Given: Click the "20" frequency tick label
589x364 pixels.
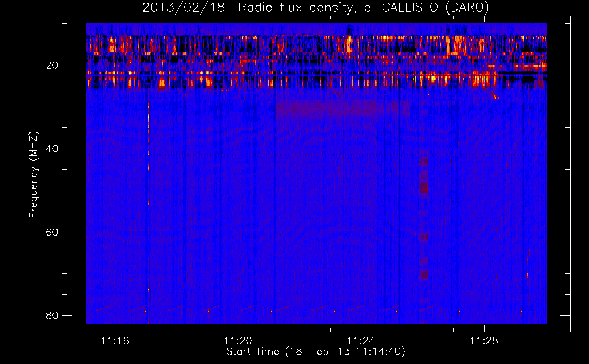Looking at the screenshot, I should pyautogui.click(x=52, y=66).
